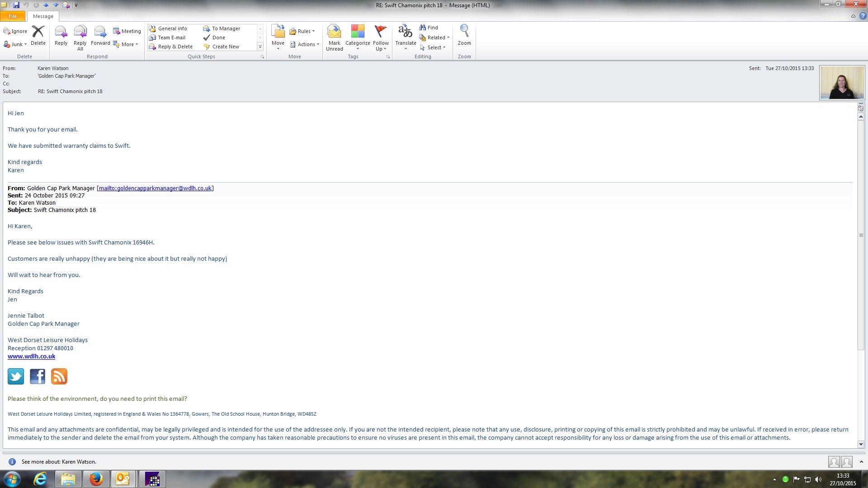Screen dimensions: 868x488
Task: Click the goldencapparkmanager mailto link
Action: tap(155, 188)
